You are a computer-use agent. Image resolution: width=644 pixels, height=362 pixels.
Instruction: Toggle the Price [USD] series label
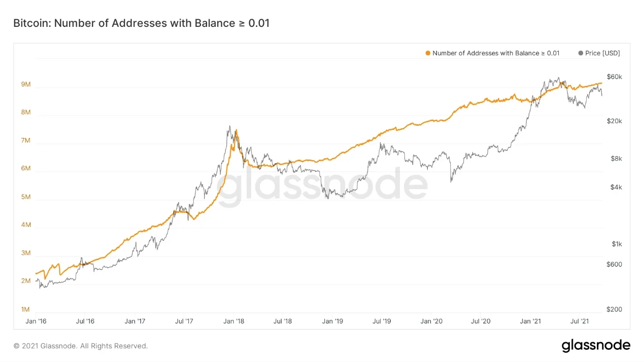[602, 53]
